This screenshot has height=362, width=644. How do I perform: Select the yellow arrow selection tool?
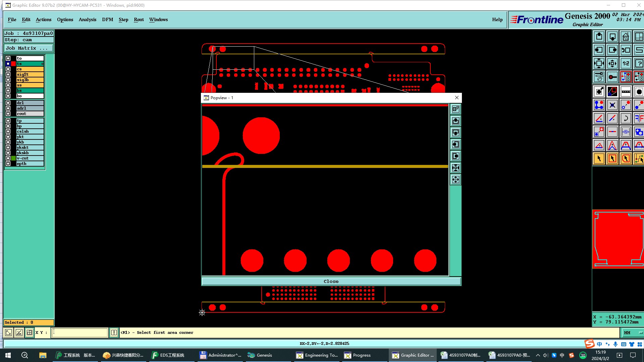[x=599, y=159]
